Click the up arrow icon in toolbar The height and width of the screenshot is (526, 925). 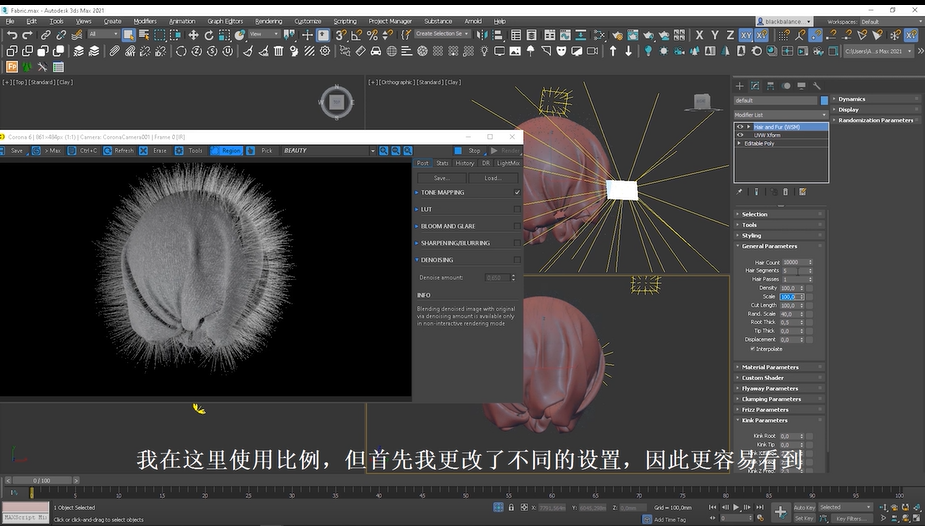pos(613,51)
